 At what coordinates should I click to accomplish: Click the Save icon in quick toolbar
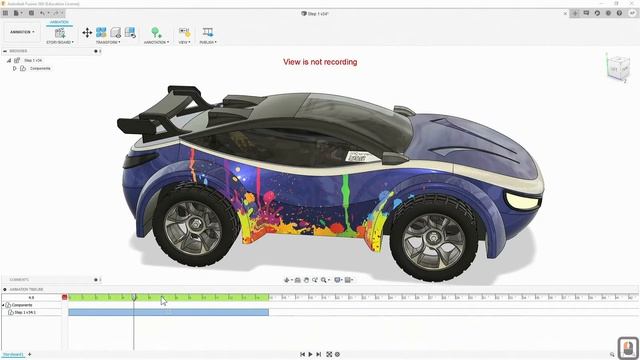point(31,13)
